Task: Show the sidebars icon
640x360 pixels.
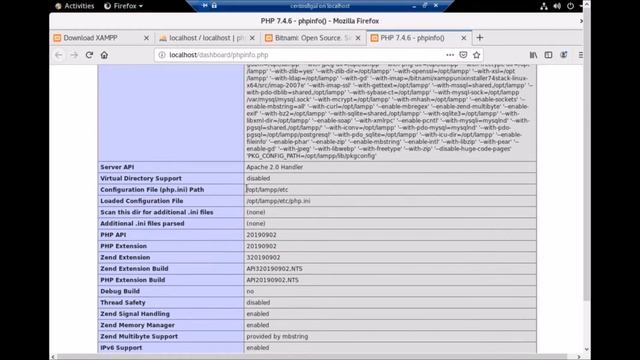Action: 548,55
